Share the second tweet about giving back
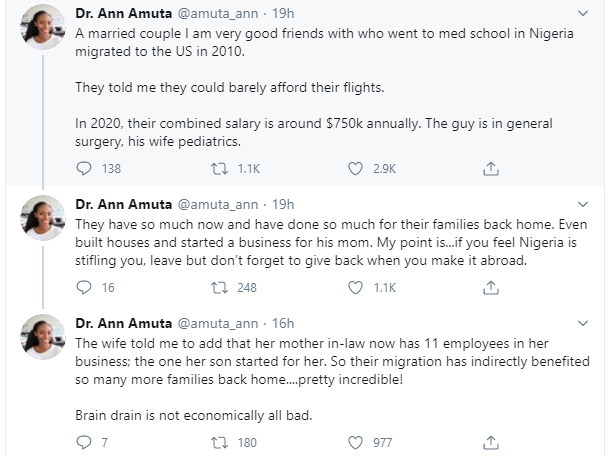The image size is (608, 456). coord(490,287)
